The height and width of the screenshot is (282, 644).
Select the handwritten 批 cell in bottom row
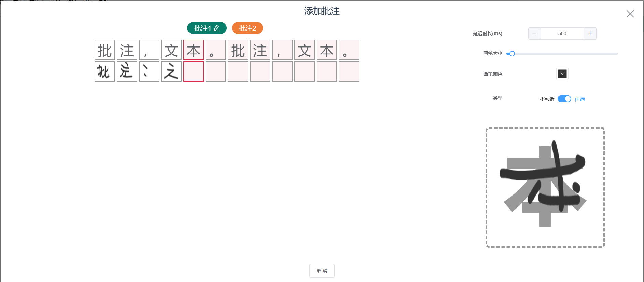pos(105,71)
